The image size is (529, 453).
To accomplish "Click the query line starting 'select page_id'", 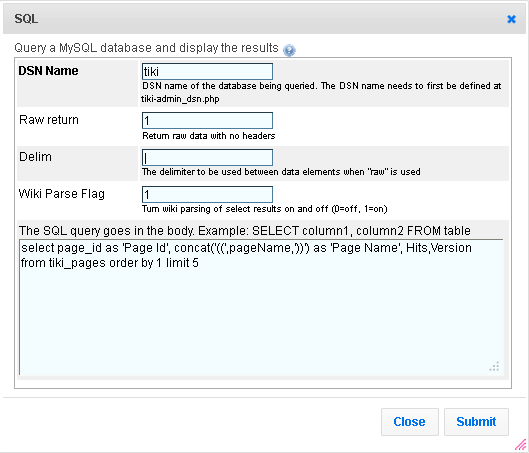I will [x=246, y=248].
